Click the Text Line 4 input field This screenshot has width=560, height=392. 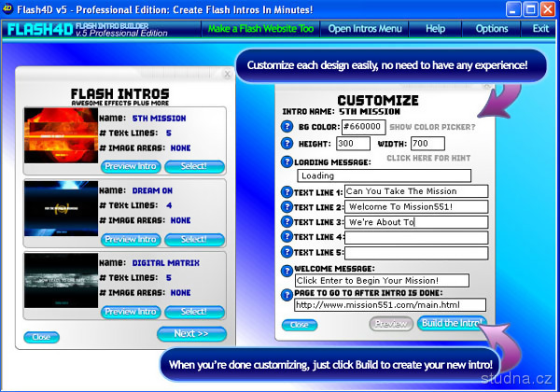click(415, 237)
